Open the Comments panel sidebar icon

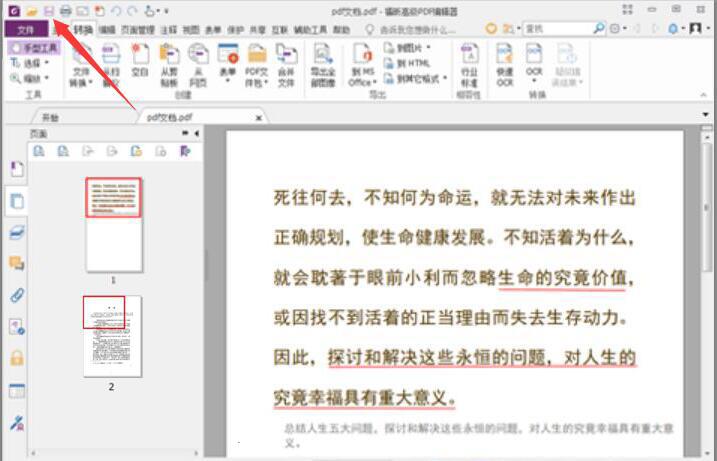16,263
